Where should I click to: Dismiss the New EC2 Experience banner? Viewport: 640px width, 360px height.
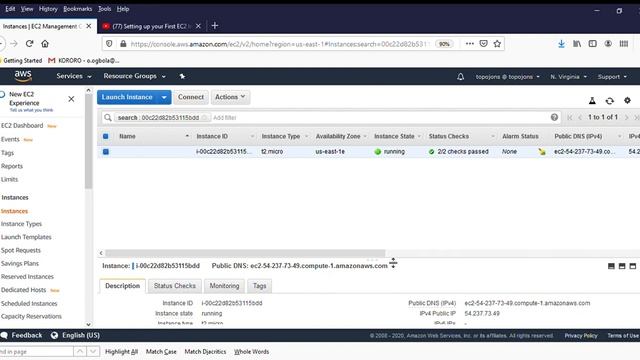(x=71, y=99)
